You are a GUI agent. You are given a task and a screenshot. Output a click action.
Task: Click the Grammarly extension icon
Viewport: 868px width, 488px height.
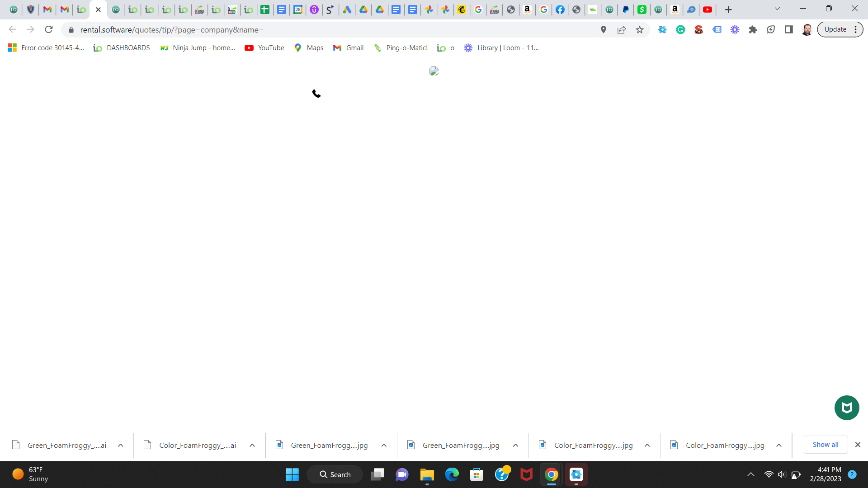pos(680,30)
